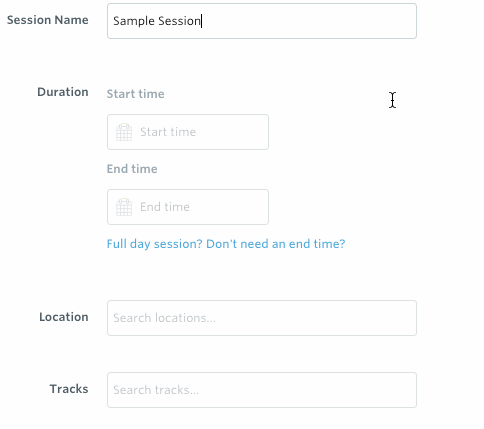The width and height of the screenshot is (484, 429).
Task: Open the Search tracks combo box
Action: click(x=262, y=390)
